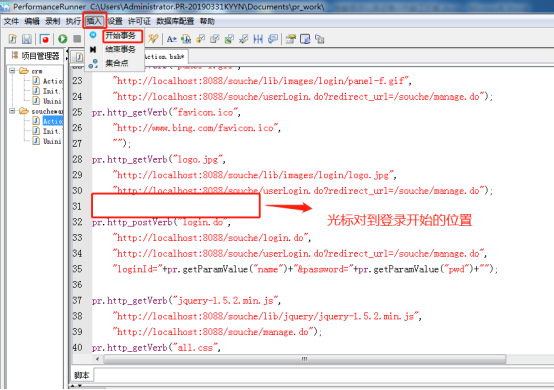The height and width of the screenshot is (390, 554).
Task: Switch to the Action.bsh tab
Action: pos(164,57)
